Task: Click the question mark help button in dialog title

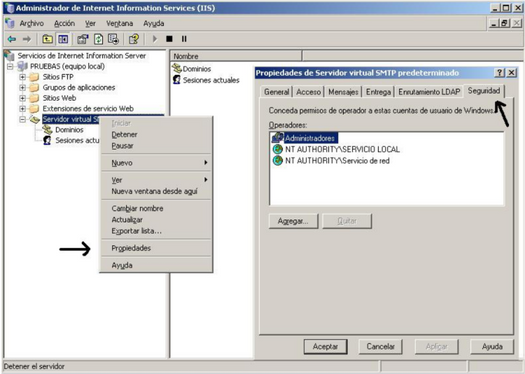Action: point(499,73)
